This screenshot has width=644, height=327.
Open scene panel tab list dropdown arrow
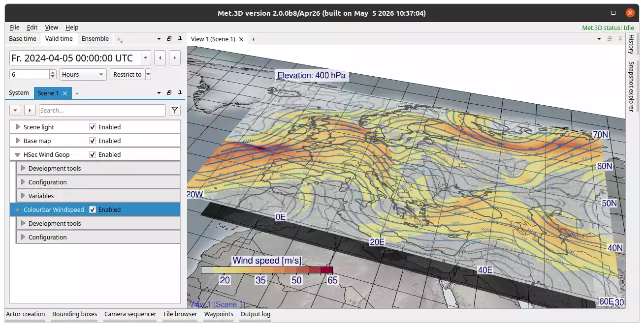point(159,93)
